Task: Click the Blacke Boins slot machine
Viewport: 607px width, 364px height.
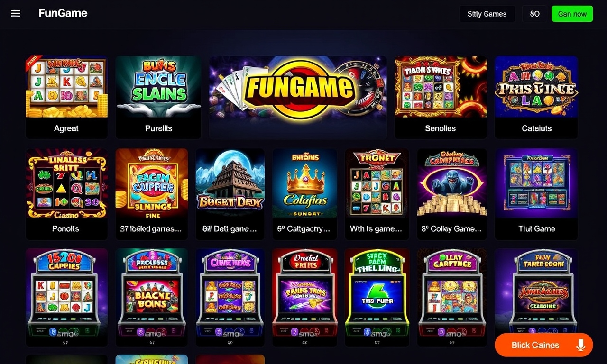Action: pyautogui.click(x=152, y=298)
